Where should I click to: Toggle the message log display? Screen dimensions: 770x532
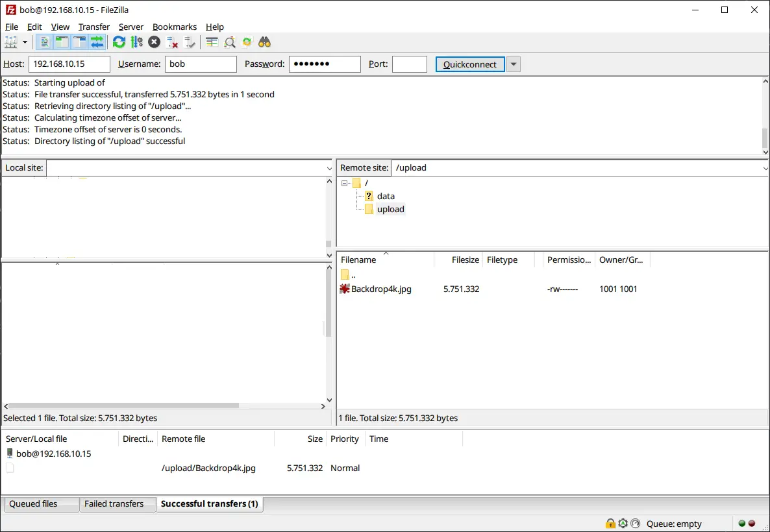[x=43, y=42]
